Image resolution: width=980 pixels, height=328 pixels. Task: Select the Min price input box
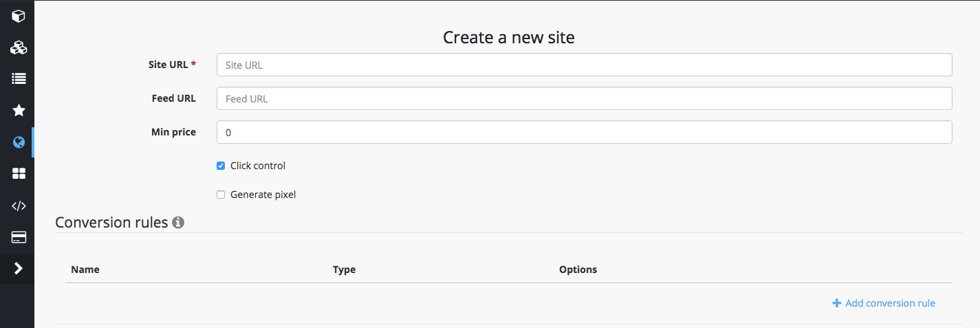(584, 132)
